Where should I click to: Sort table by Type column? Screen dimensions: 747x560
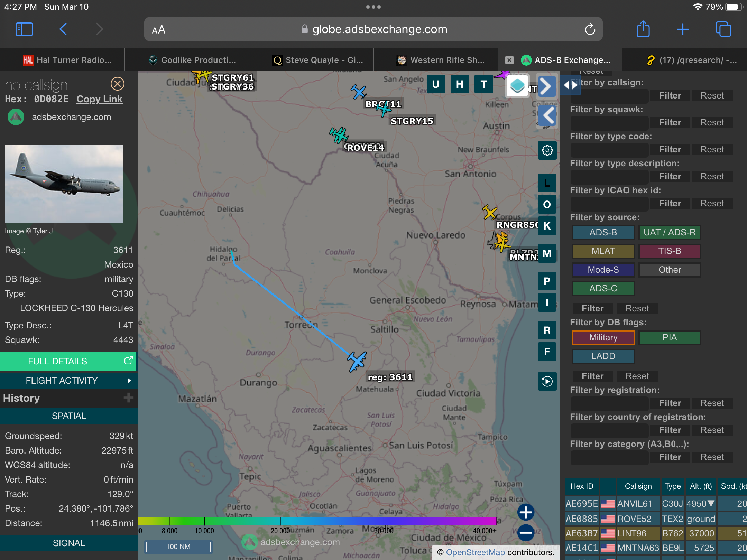[x=673, y=486]
